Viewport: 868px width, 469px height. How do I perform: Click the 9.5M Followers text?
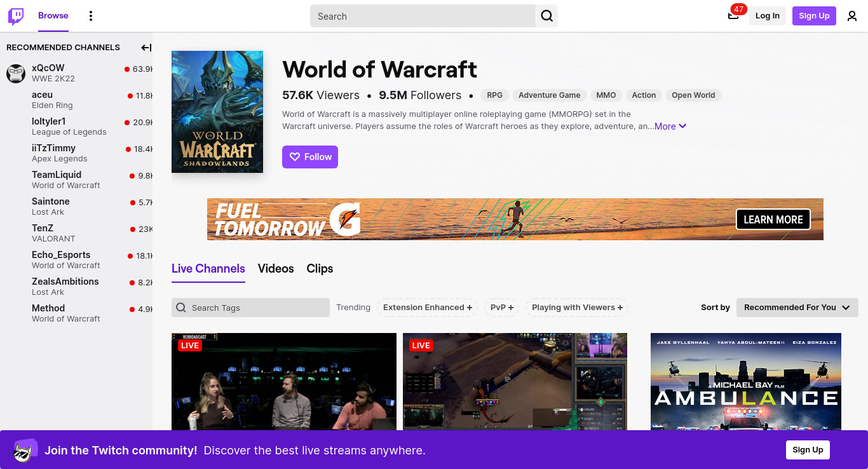[x=420, y=95]
